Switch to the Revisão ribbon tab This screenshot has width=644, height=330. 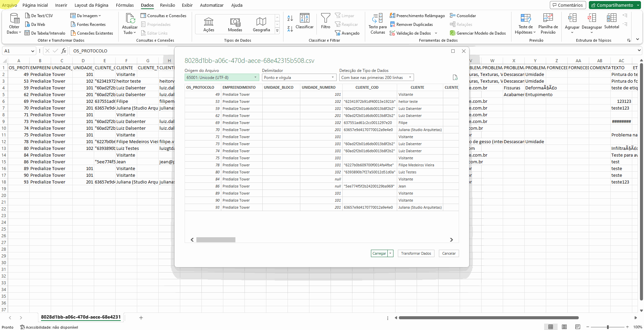tap(167, 5)
